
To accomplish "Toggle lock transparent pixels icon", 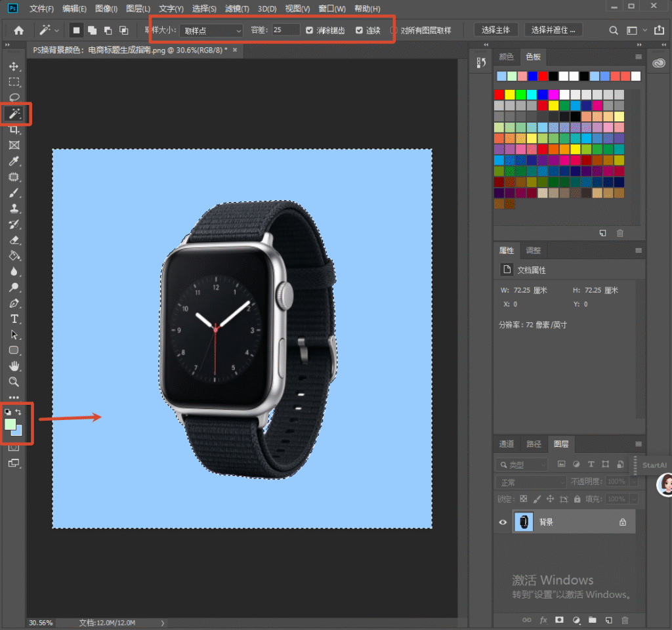I will coord(524,499).
